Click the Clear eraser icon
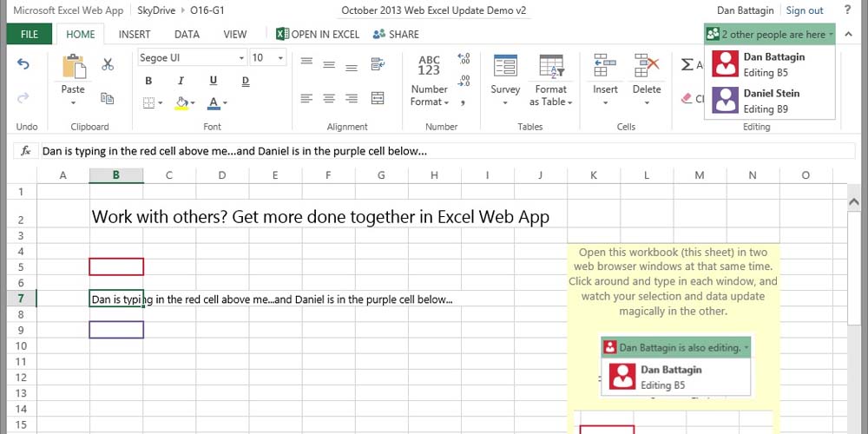This screenshot has height=434, width=868. click(687, 99)
